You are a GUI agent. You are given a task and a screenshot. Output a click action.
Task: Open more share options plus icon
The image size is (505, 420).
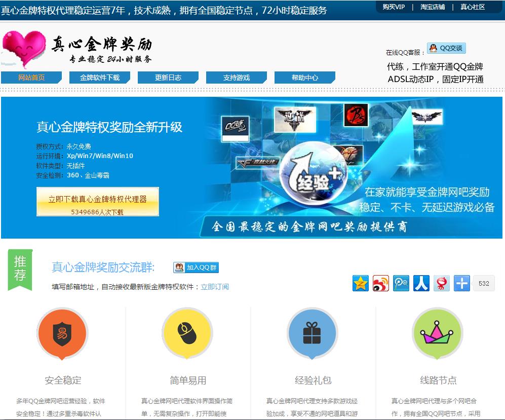pyautogui.click(x=462, y=283)
